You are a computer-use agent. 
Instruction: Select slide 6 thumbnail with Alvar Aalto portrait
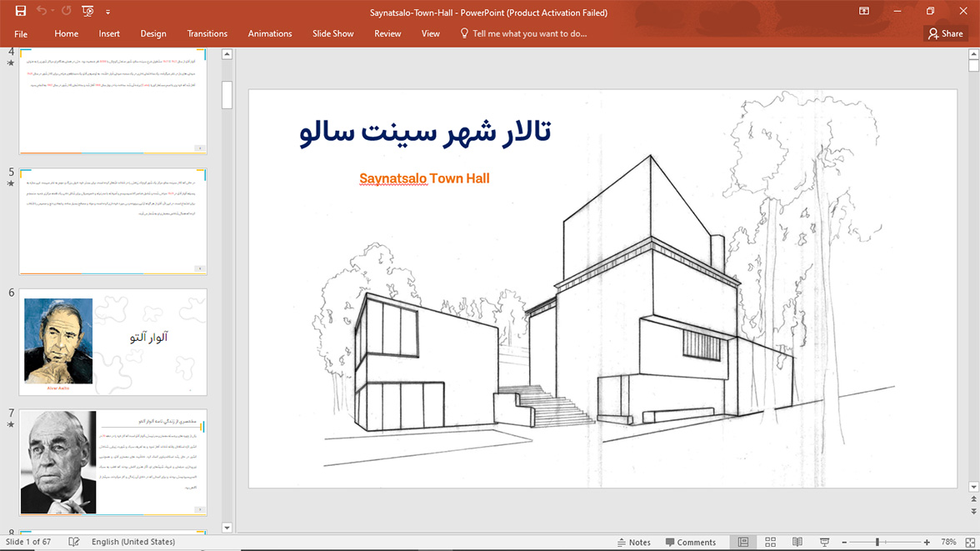pyautogui.click(x=112, y=342)
